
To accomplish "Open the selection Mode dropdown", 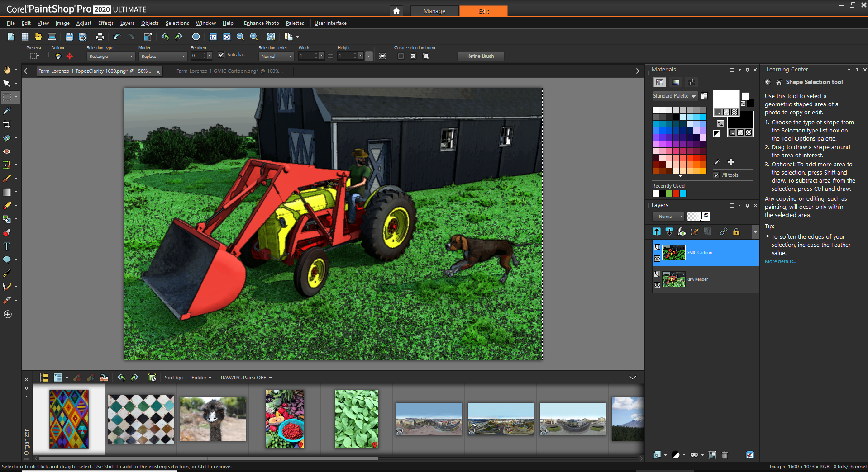I will (163, 57).
